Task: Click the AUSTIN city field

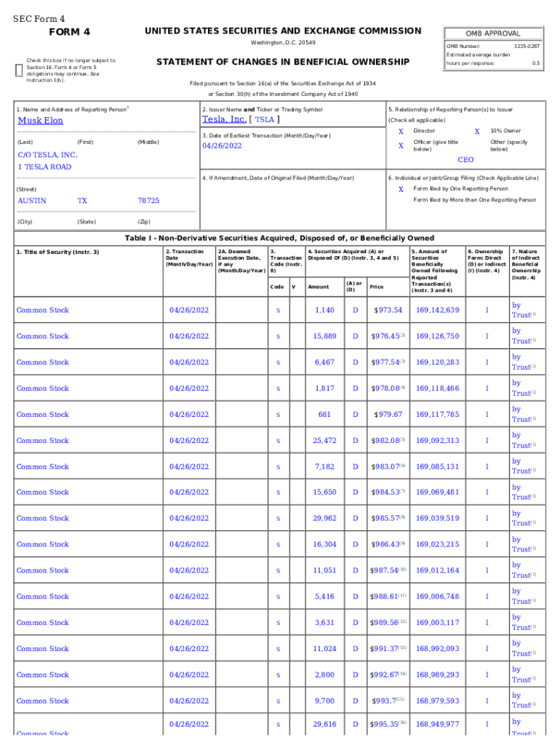Action: (x=31, y=200)
